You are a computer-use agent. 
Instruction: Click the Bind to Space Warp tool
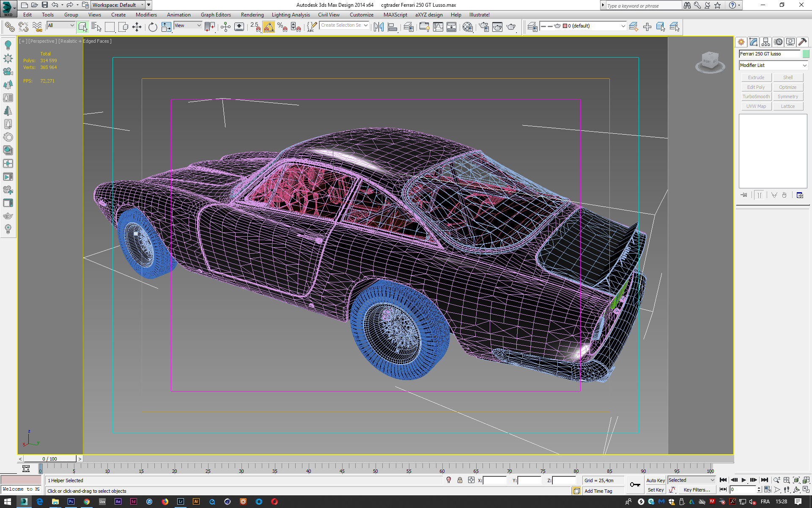pyautogui.click(x=37, y=27)
